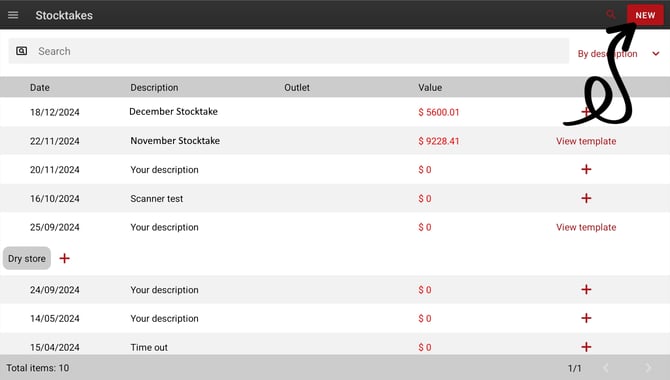Click plus icon on Scanner test row
Screen dimensions: 670x380
(x=586, y=198)
